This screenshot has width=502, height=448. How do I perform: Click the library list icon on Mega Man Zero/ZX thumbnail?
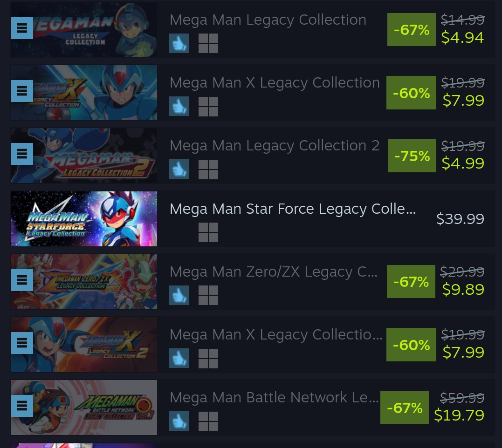point(22,280)
